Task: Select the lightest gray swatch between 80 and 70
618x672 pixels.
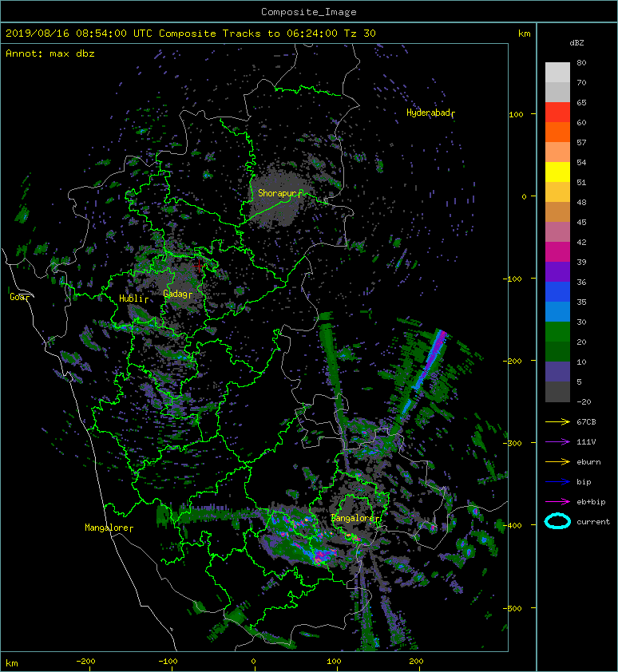Action: pyautogui.click(x=557, y=73)
